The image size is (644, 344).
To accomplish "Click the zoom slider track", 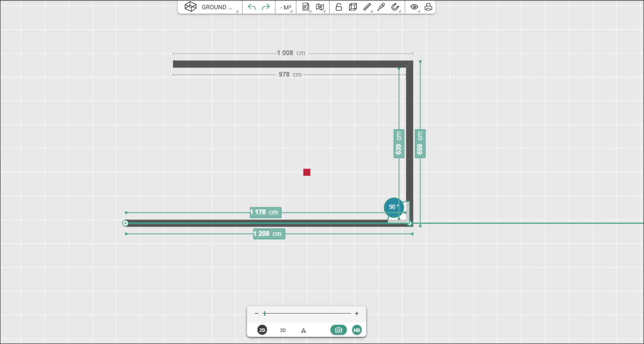I will point(307,314).
